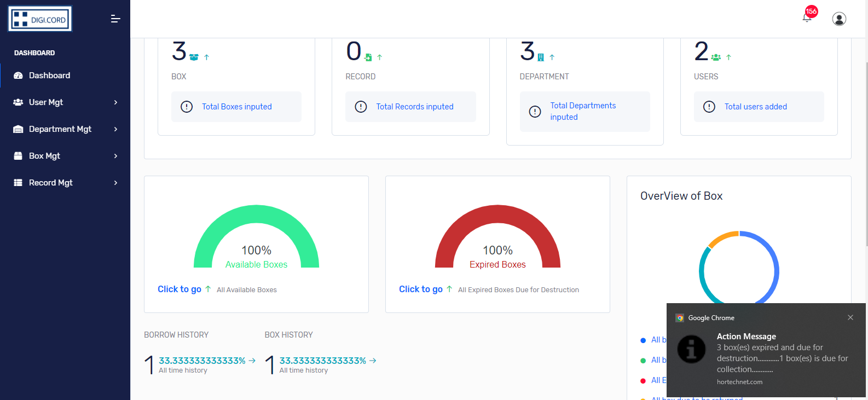Click to go to Expired Boxes

(x=420, y=289)
